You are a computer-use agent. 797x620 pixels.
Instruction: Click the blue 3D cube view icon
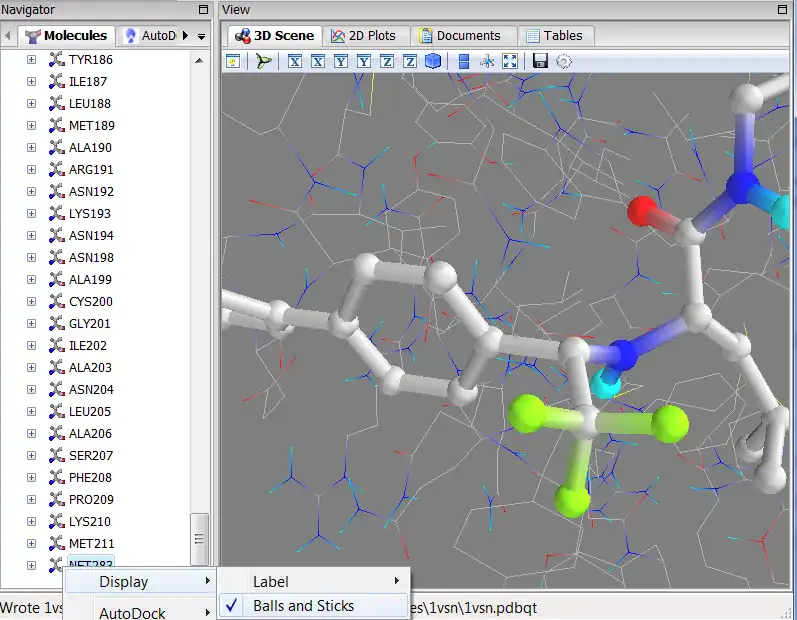tap(433, 61)
